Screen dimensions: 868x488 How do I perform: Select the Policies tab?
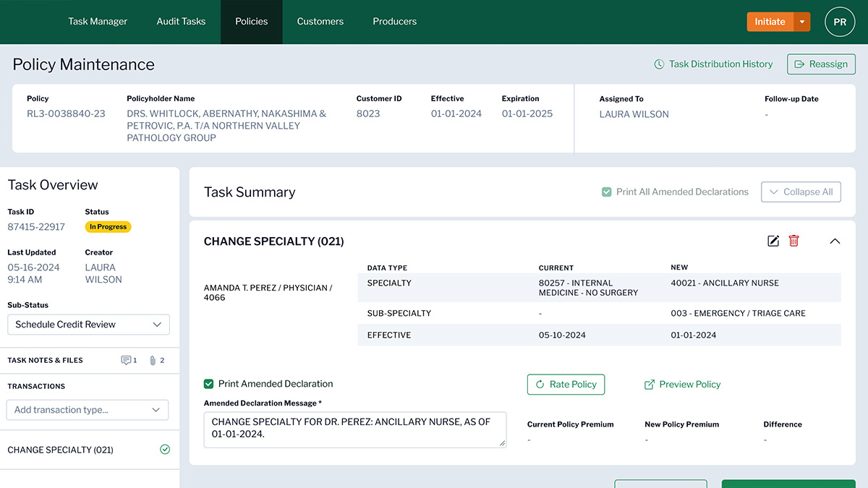pyautogui.click(x=252, y=22)
